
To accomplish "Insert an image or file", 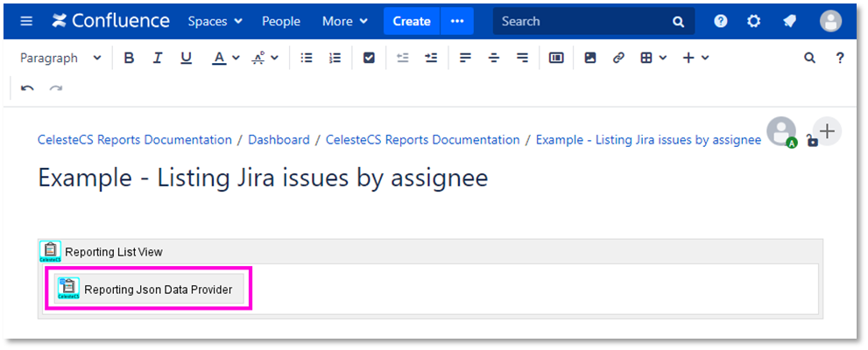I will pos(590,58).
